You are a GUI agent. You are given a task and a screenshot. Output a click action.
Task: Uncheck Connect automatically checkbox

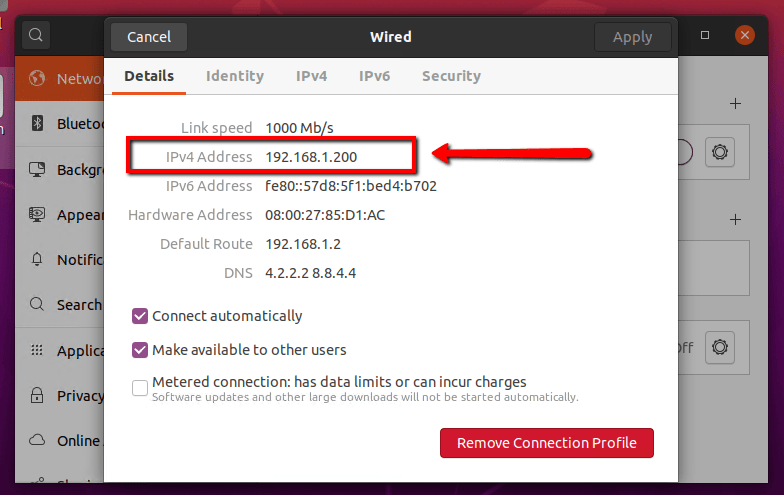coord(140,316)
